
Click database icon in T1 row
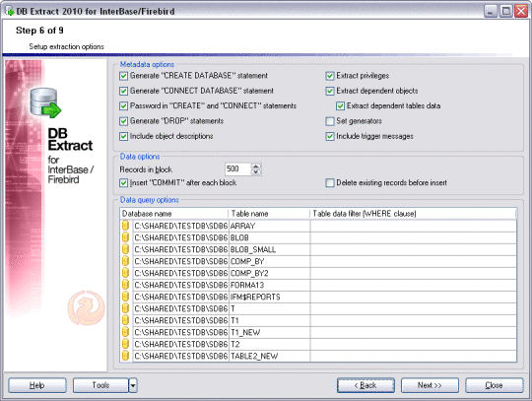(125, 320)
